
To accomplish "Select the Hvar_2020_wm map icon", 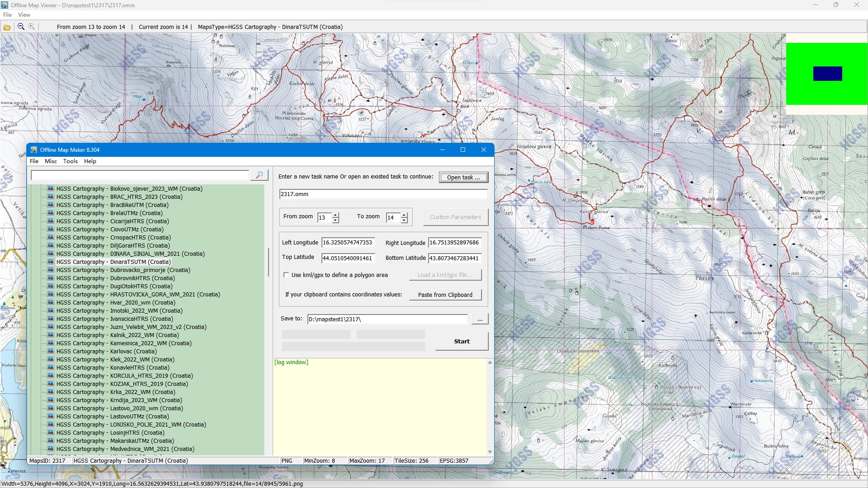I will [51, 302].
